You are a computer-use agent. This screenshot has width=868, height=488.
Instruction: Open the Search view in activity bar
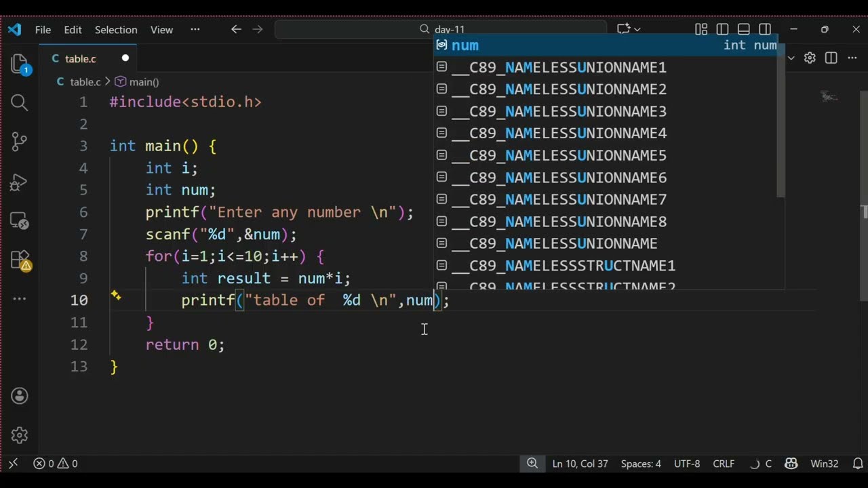coord(20,103)
